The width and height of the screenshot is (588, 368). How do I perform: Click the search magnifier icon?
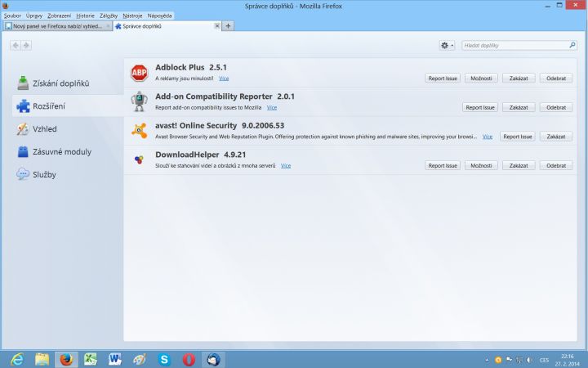(572, 45)
